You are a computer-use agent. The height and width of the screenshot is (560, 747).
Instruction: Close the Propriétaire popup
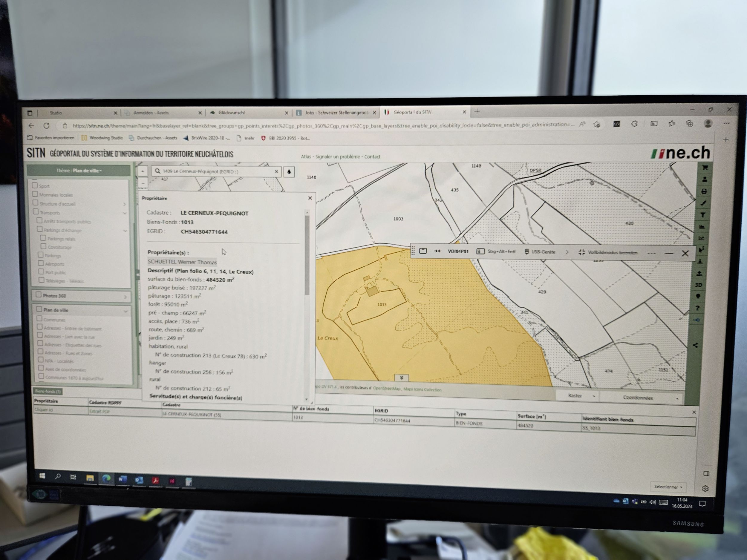click(x=310, y=198)
